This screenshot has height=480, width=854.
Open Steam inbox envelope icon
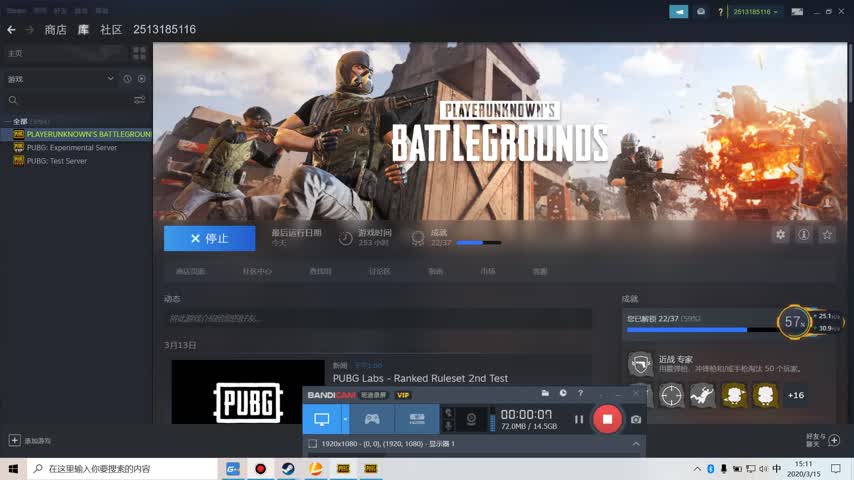pyautogui.click(x=701, y=11)
